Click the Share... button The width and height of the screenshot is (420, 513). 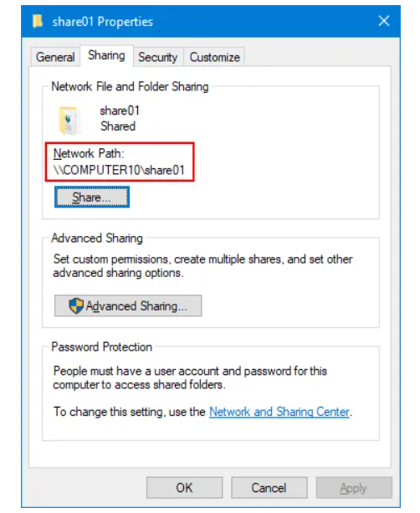point(92,197)
